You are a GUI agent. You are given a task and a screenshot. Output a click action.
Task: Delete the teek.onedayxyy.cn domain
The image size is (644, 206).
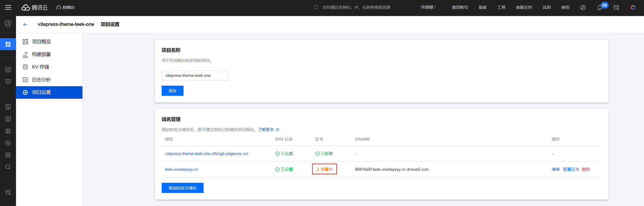coord(586,169)
